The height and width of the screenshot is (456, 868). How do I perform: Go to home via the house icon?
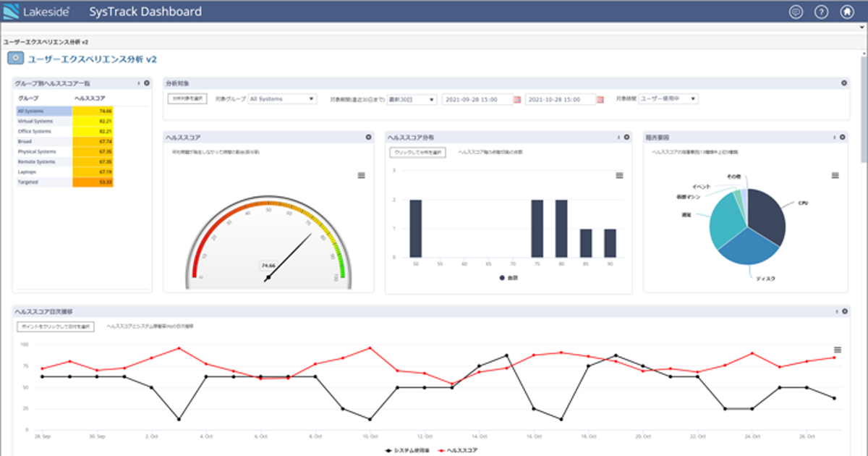pos(846,12)
